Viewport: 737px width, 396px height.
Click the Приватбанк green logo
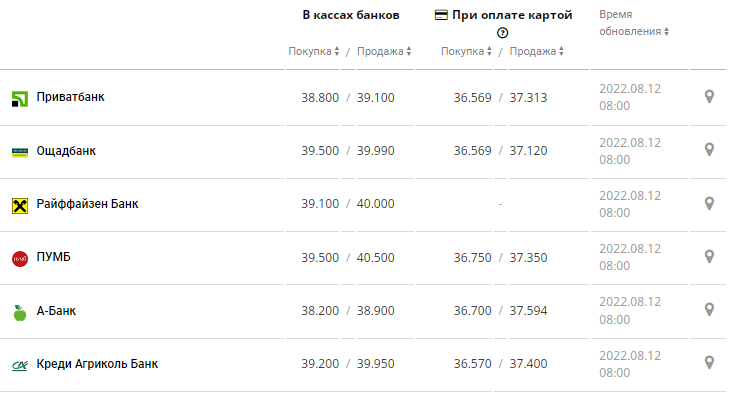click(x=20, y=99)
